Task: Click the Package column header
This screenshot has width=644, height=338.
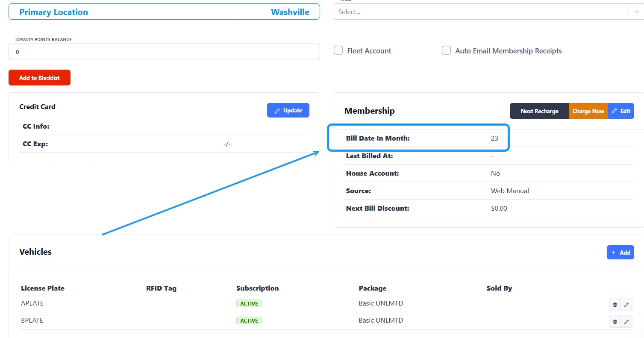Action: point(373,288)
